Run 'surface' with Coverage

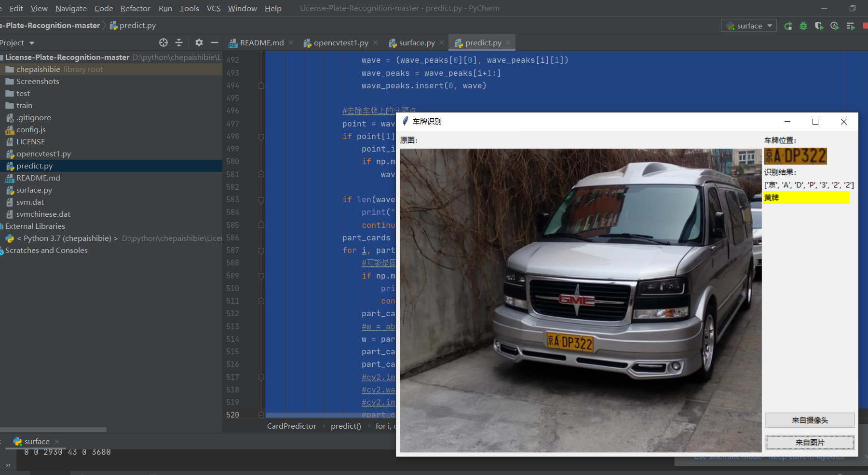819,26
